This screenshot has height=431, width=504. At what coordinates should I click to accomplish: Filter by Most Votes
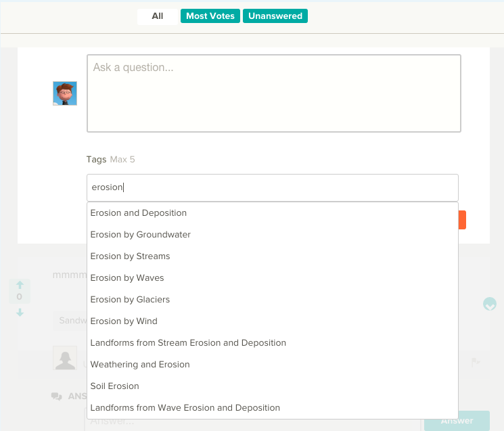[x=210, y=16]
